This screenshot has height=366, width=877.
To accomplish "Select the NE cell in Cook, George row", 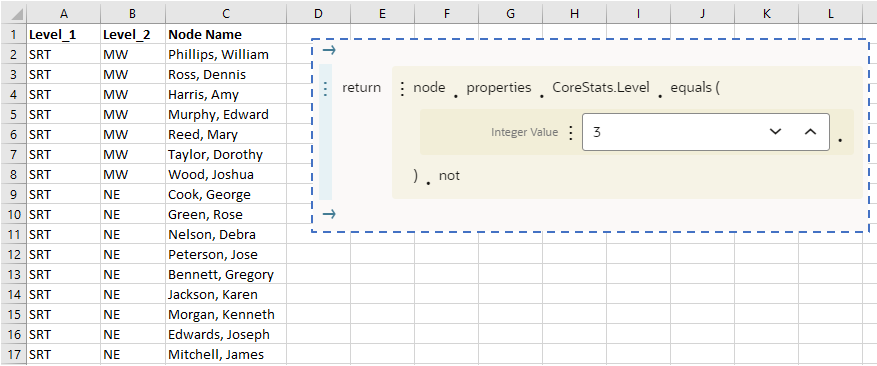I will [x=133, y=195].
